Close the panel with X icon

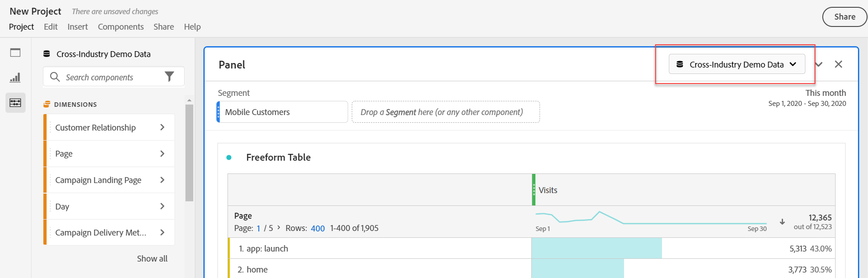coord(838,64)
